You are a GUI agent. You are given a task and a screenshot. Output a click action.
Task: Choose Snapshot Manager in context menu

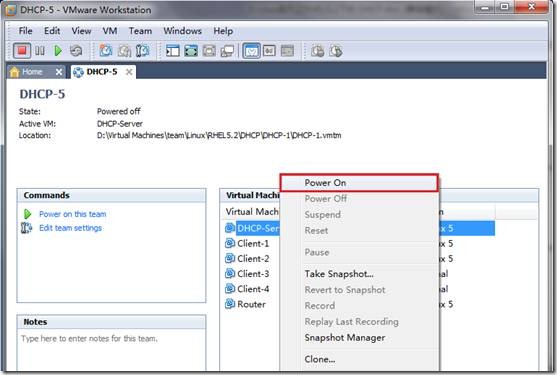click(359, 338)
